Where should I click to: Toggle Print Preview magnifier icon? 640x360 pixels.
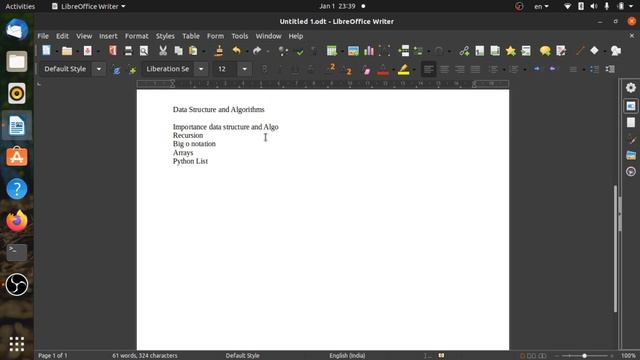[x=144, y=51]
